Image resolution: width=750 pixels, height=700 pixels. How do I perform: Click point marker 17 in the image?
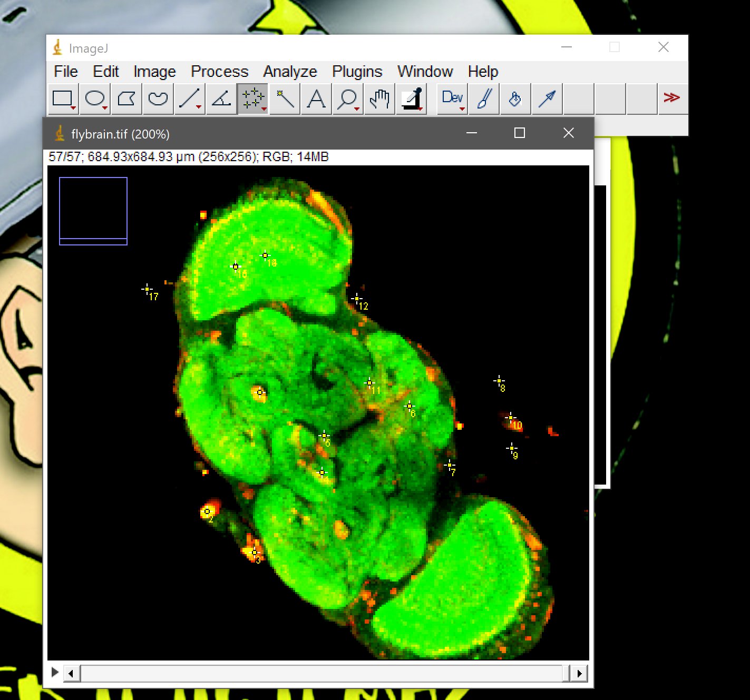tap(147, 289)
